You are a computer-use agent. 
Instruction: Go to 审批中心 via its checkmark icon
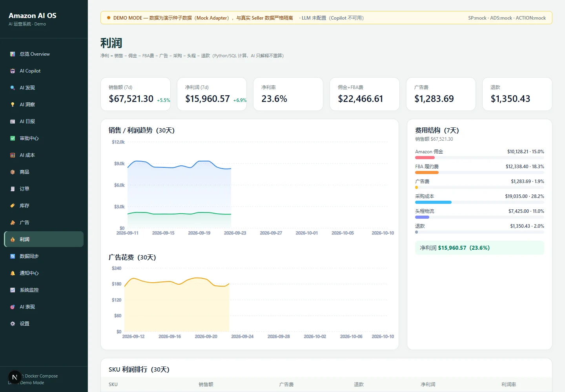[x=13, y=138]
